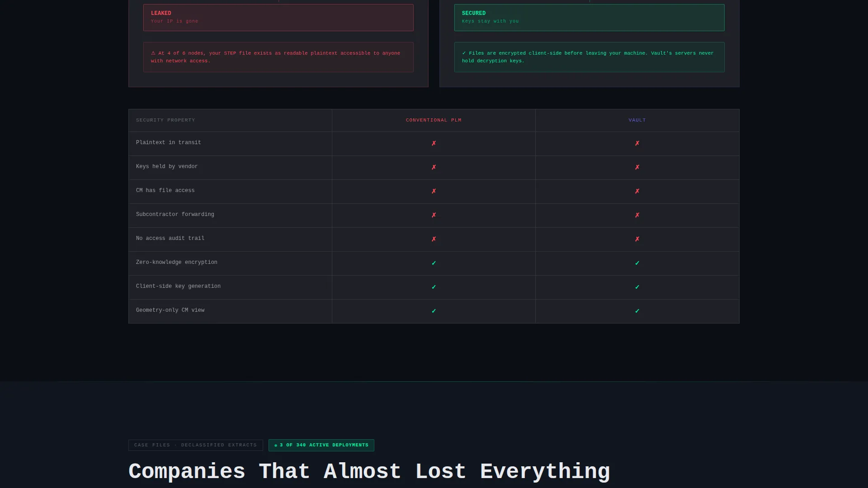Click the 'Keys stay with you' subtitle
The width and height of the screenshot is (868, 488).
tap(490, 21)
